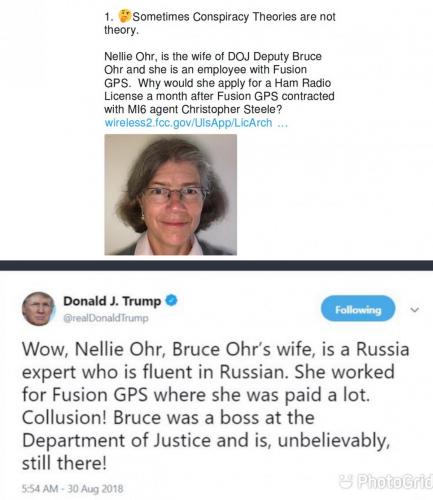
Task: Click the 5:54 AM tweet timestamp
Action: click(x=72, y=489)
